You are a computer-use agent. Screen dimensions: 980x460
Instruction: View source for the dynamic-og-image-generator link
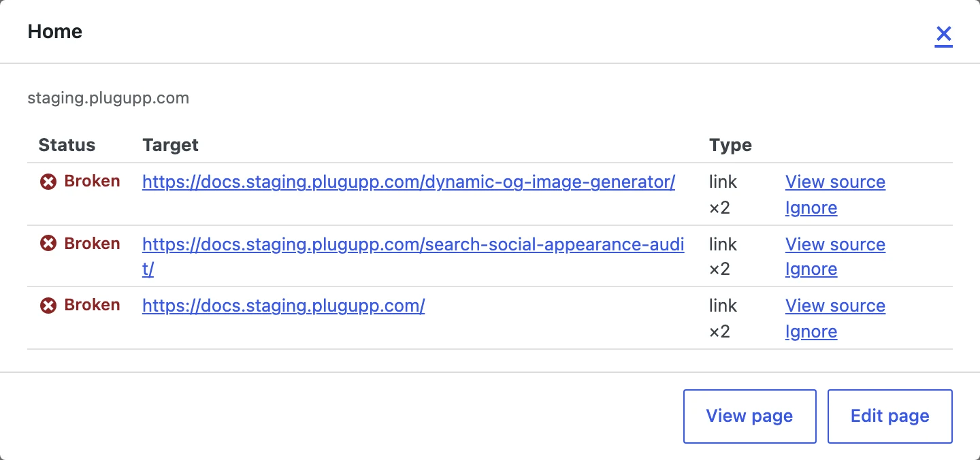tap(835, 182)
